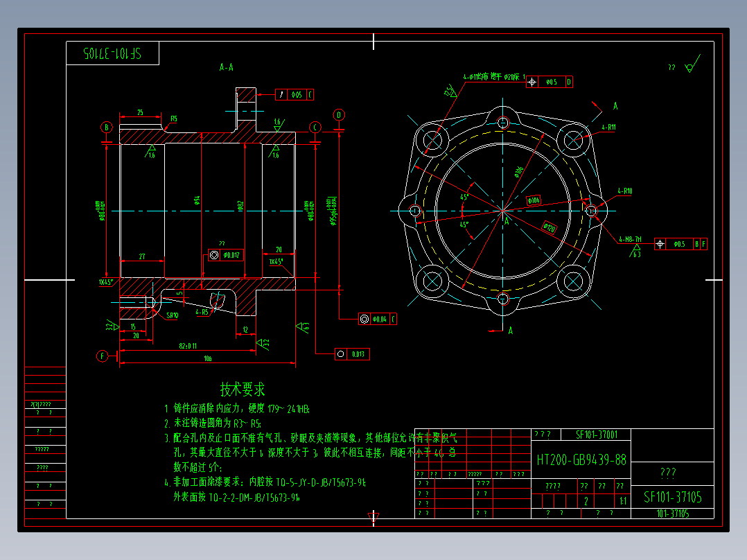Click the '1X45°' chamfer label at left edge

coord(106,282)
